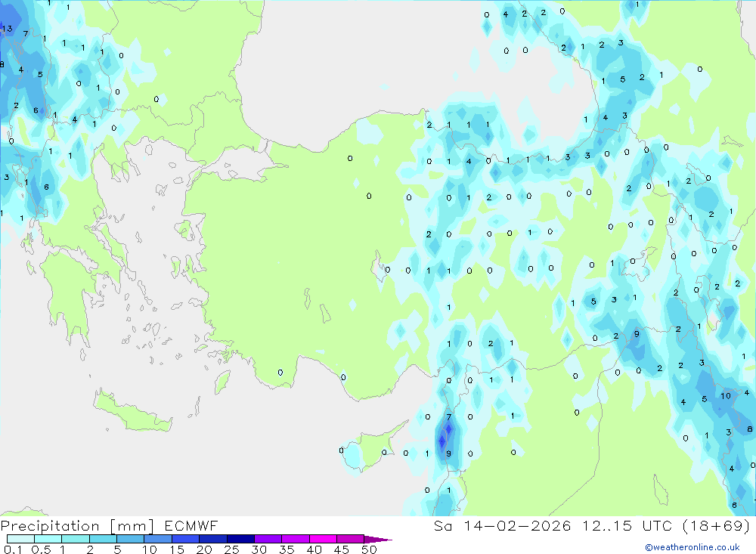Viewport: 756px width, 554px height.
Task: Click the '[mm]' unit label
Action: tap(132, 526)
